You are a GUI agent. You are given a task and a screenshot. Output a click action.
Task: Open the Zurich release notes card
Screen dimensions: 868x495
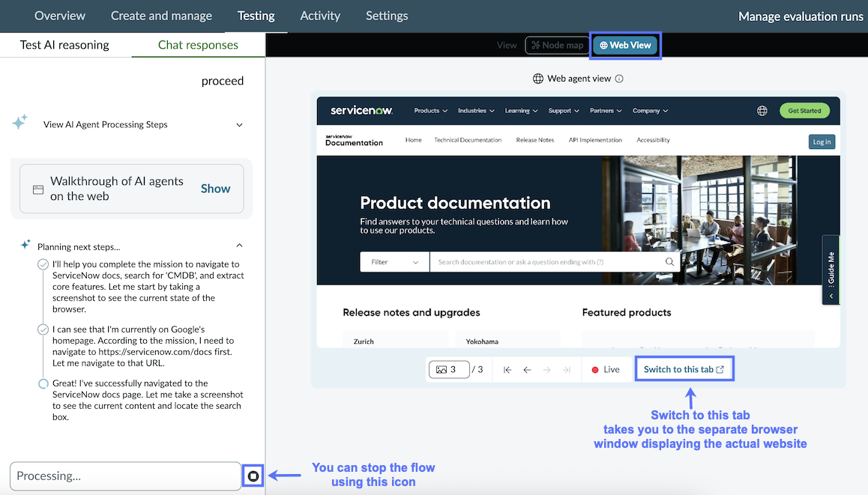coord(395,339)
